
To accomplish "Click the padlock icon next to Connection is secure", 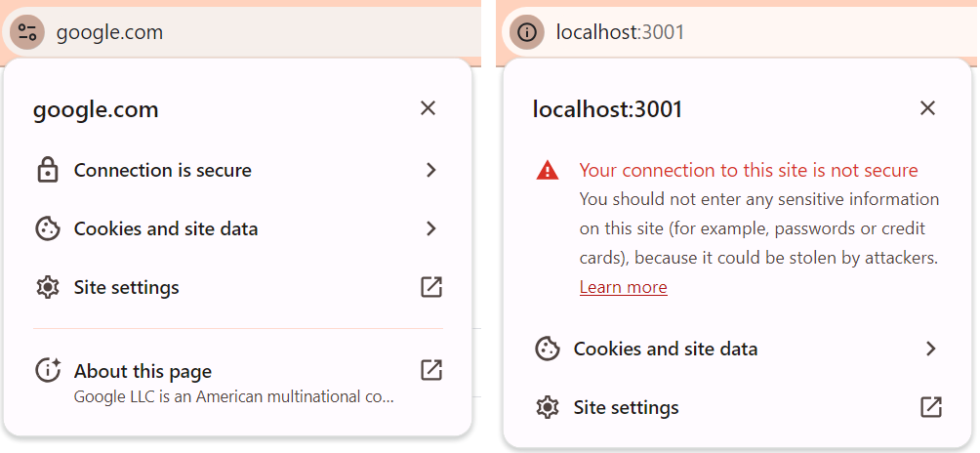I will click(48, 170).
